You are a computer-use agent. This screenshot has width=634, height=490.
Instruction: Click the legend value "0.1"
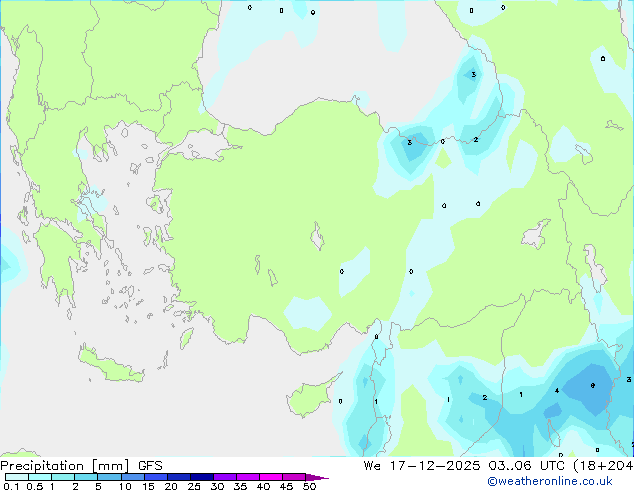click(x=11, y=486)
